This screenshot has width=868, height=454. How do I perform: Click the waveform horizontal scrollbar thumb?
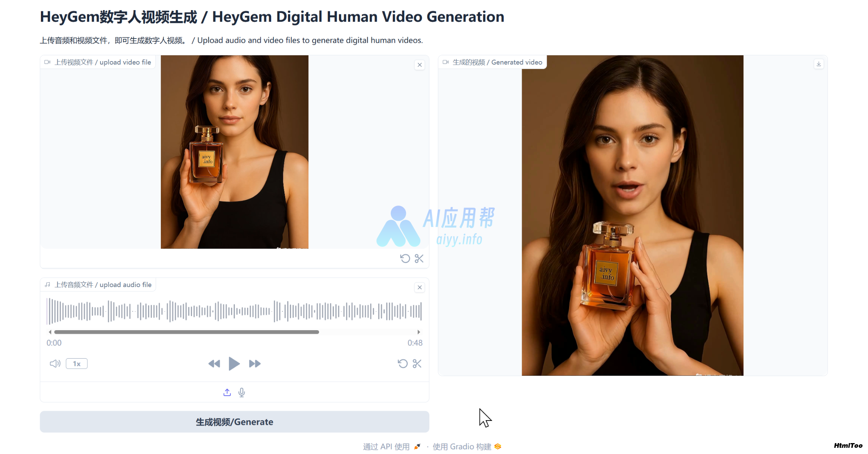pyautogui.click(x=187, y=332)
